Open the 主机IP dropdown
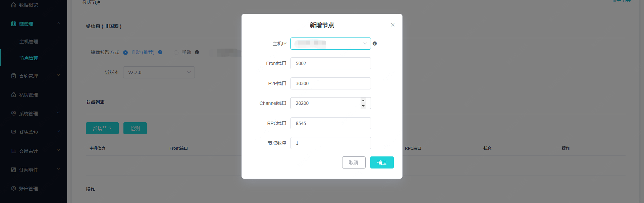The height and width of the screenshot is (203, 644). point(331,44)
